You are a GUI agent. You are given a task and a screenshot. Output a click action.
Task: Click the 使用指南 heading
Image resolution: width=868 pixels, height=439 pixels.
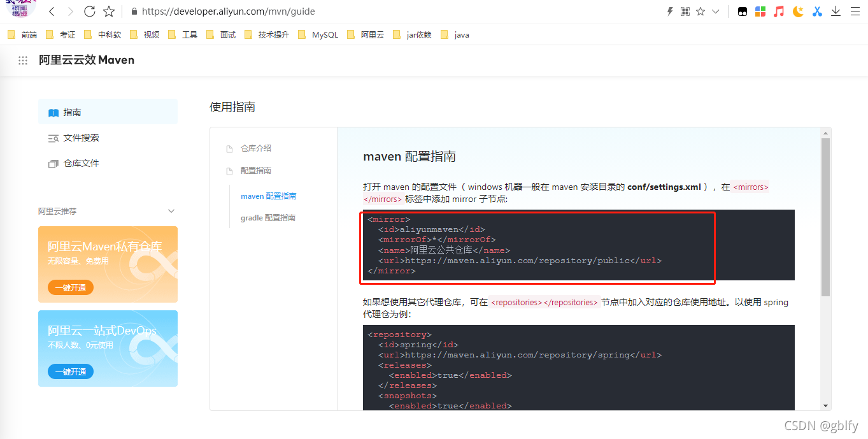coord(232,107)
